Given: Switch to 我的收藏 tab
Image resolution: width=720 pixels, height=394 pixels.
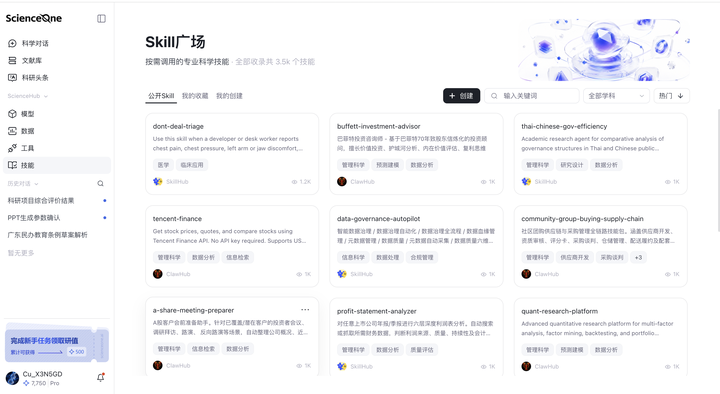Looking at the screenshot, I should pyautogui.click(x=195, y=96).
